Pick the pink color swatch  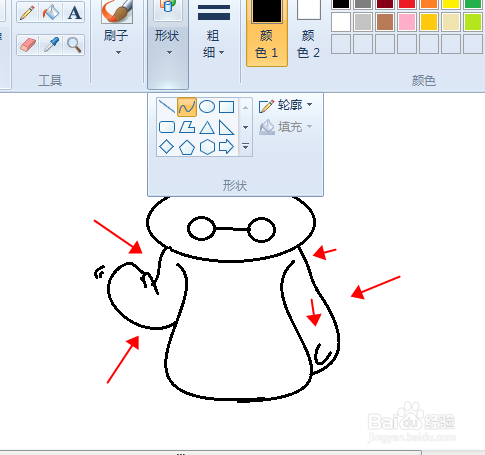[407, 22]
